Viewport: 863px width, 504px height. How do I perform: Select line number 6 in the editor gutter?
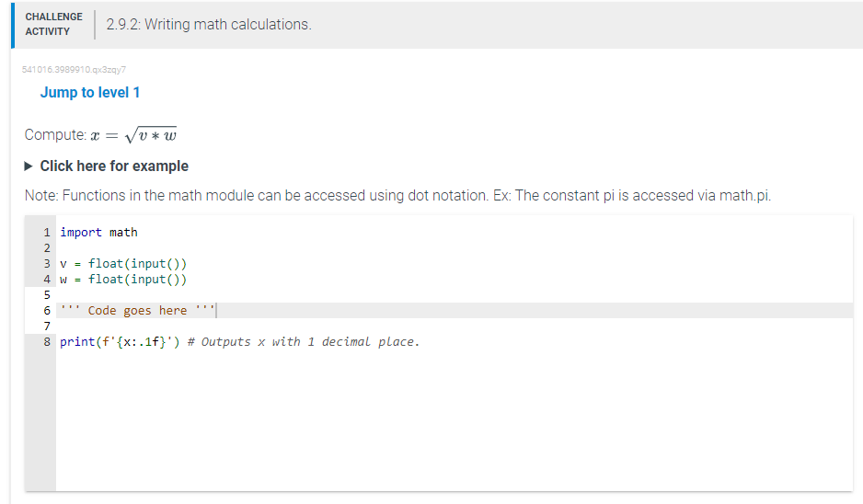pos(47,311)
